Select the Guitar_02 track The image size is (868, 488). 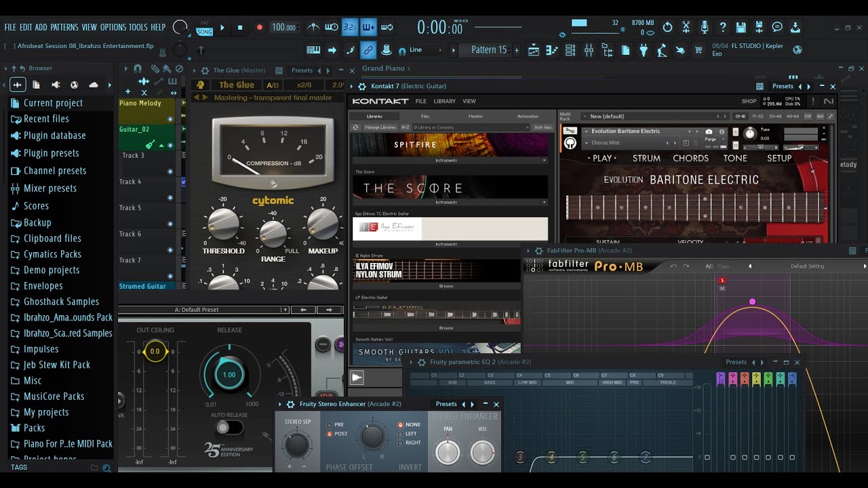146,137
